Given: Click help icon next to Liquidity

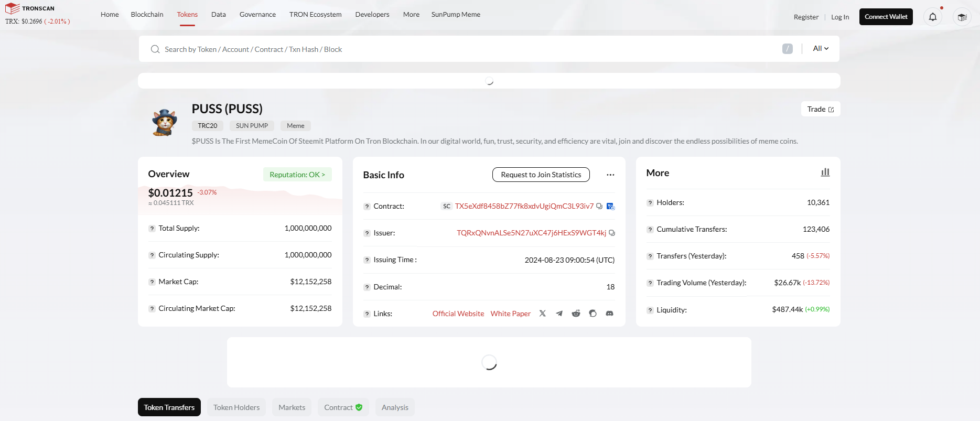Looking at the screenshot, I should pyautogui.click(x=650, y=310).
